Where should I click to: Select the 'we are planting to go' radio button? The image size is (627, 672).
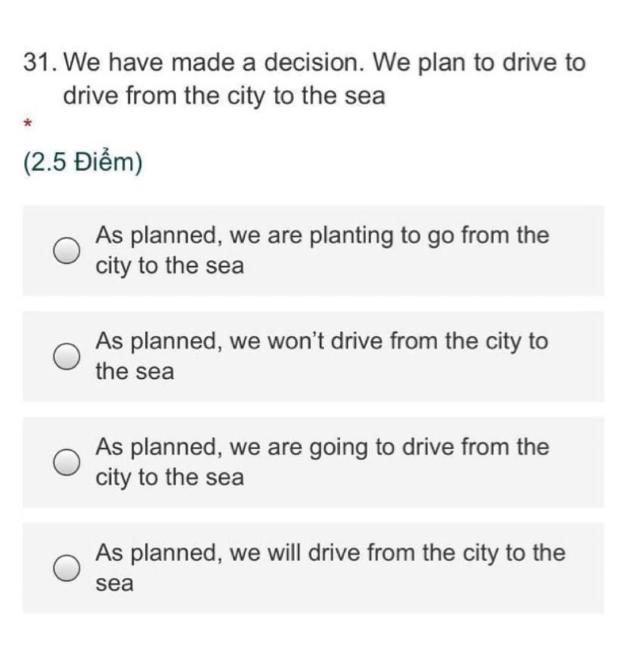[67, 251]
